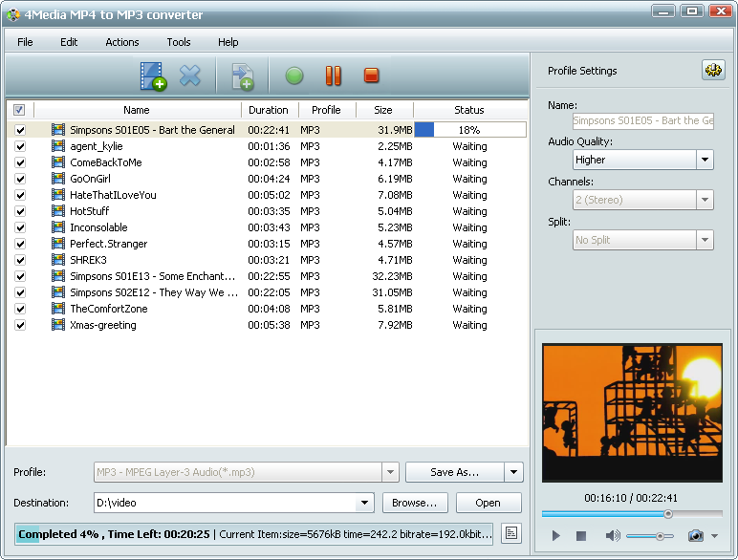Open the Tools menu
The image size is (738, 560).
click(x=179, y=42)
